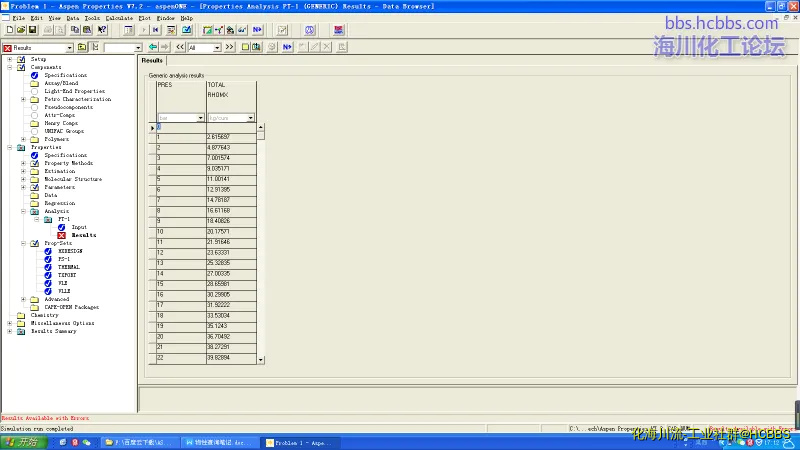Open the Tools menu

(x=92, y=18)
